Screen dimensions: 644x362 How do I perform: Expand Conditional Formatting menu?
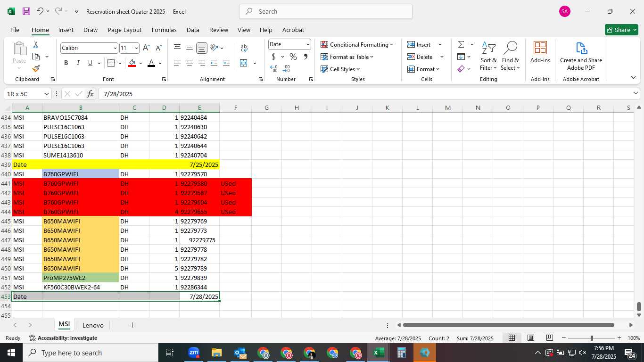(x=357, y=45)
